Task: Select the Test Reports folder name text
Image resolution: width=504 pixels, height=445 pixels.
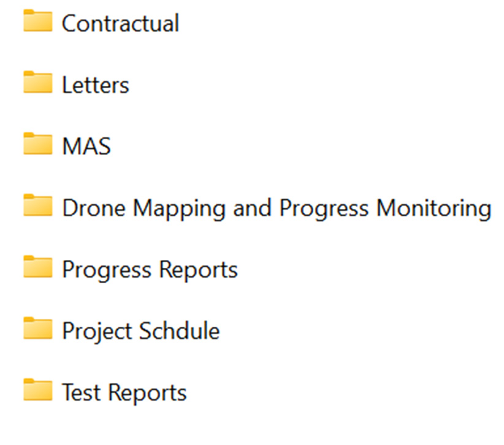Action: pyautogui.click(x=124, y=393)
